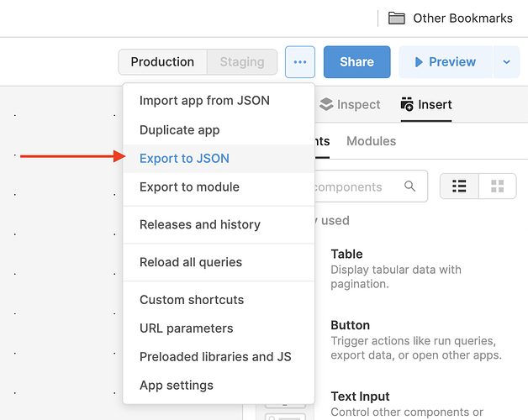Image resolution: width=528 pixels, height=420 pixels.
Task: Click Export to JSON option
Action: pos(184,158)
